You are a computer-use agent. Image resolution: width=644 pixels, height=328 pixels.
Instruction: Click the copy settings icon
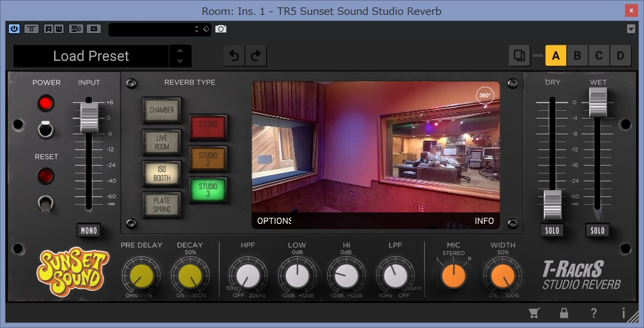[519, 55]
